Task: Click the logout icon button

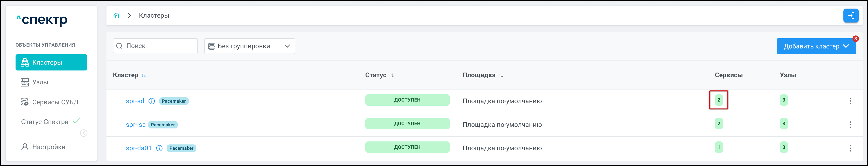Action: coord(850,16)
